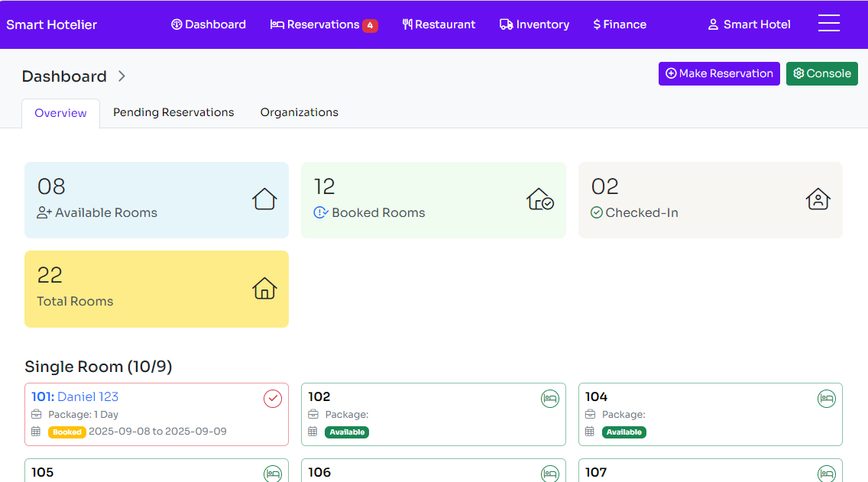The image size is (868, 482).
Task: Click room number 106
Action: pos(319,472)
